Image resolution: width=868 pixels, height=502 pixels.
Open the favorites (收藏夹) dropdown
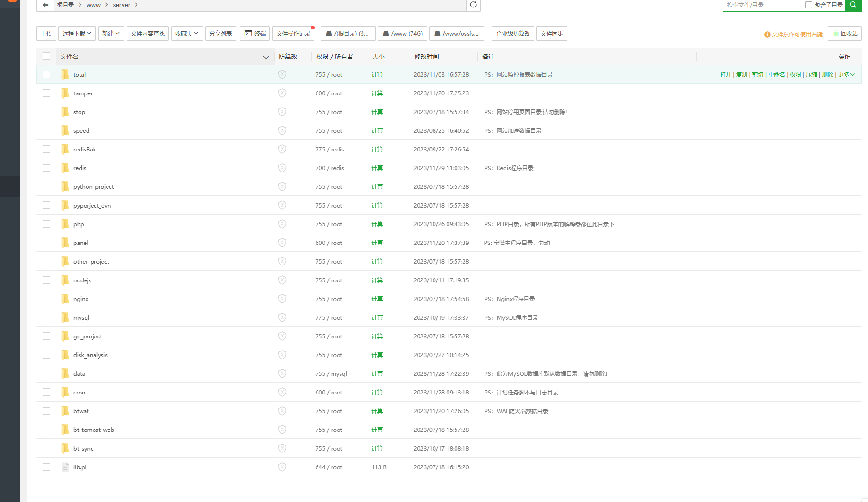coord(187,33)
